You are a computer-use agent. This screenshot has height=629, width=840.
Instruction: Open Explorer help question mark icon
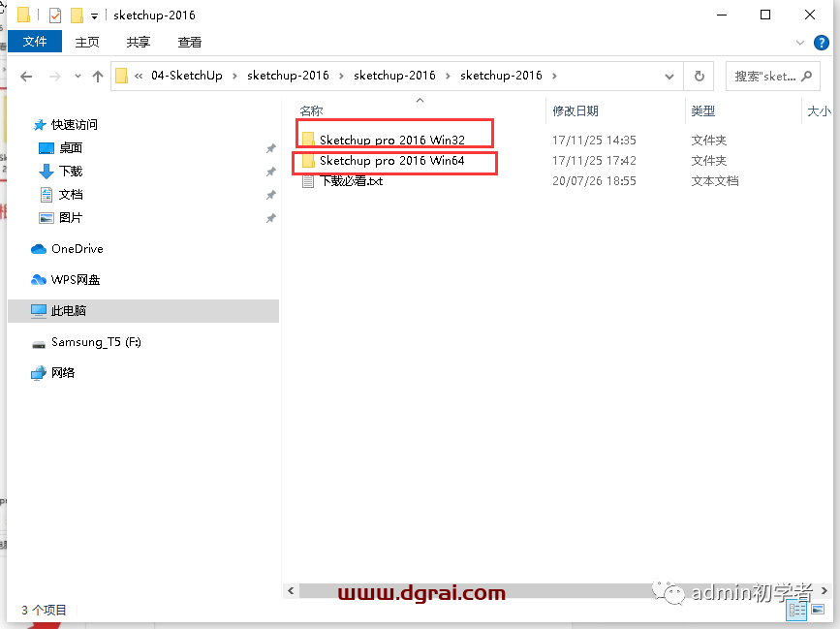822,43
